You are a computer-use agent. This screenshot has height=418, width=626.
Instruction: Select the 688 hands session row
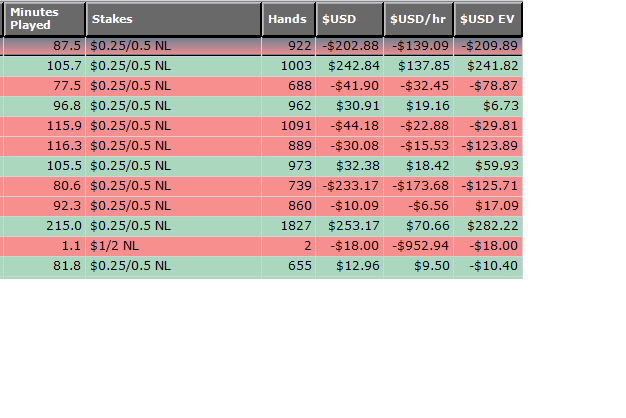[261, 86]
